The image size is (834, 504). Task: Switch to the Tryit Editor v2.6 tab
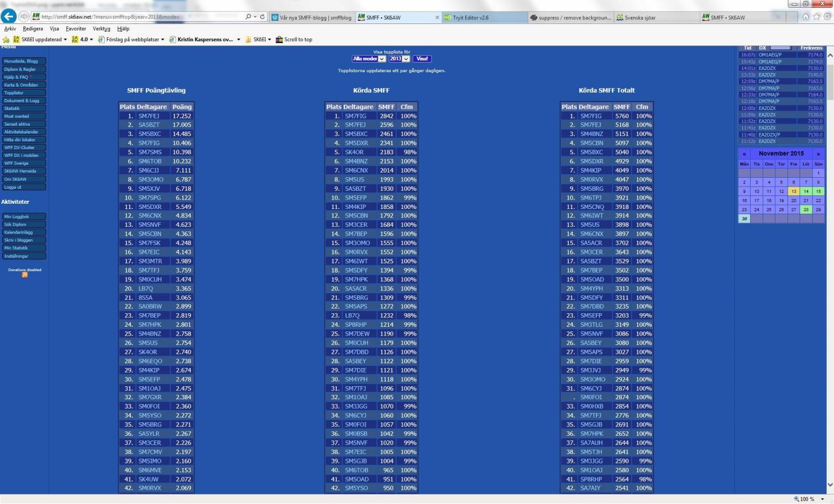click(485, 17)
